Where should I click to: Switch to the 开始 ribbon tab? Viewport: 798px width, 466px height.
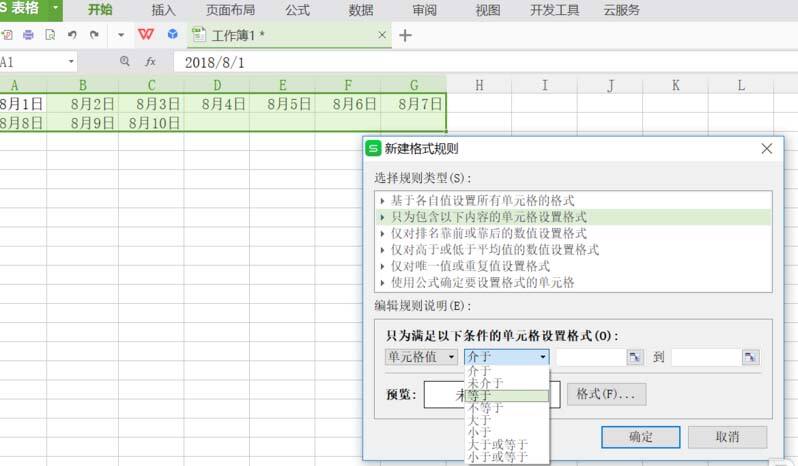click(x=100, y=10)
